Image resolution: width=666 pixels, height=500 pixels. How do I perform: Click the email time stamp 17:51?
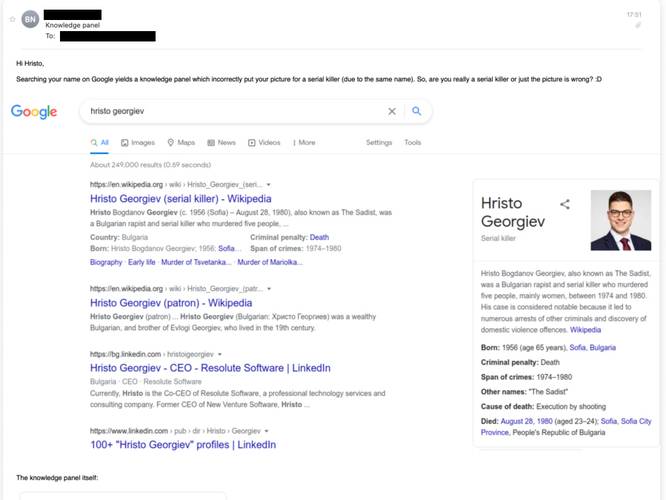coord(634,14)
